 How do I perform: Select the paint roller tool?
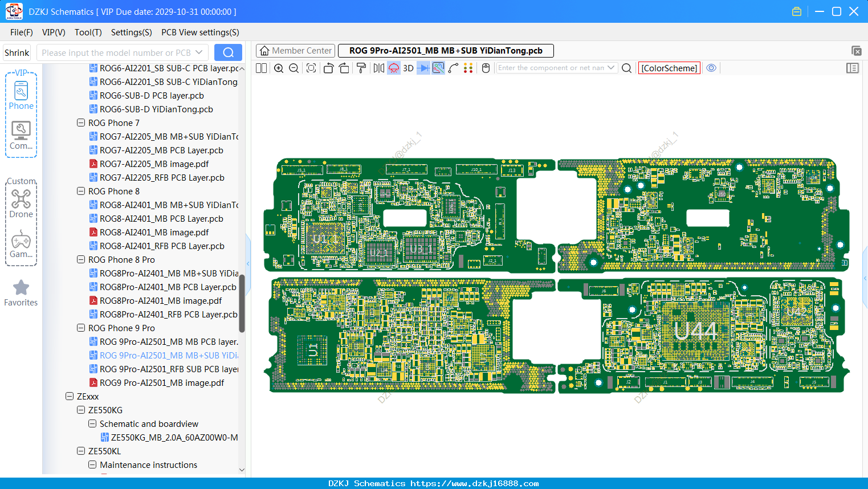tap(361, 68)
